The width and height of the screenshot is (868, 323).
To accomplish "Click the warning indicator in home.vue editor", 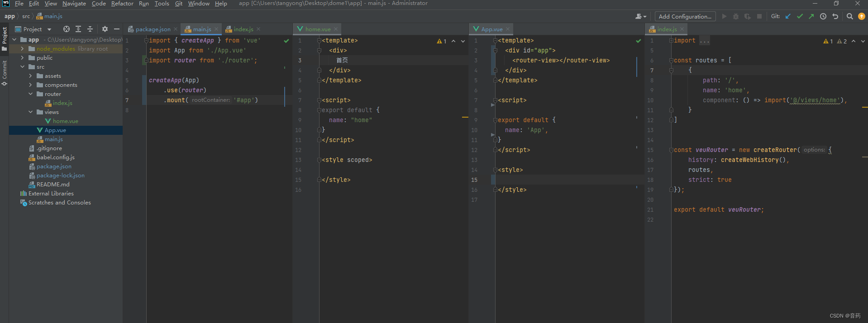I will [x=442, y=41].
